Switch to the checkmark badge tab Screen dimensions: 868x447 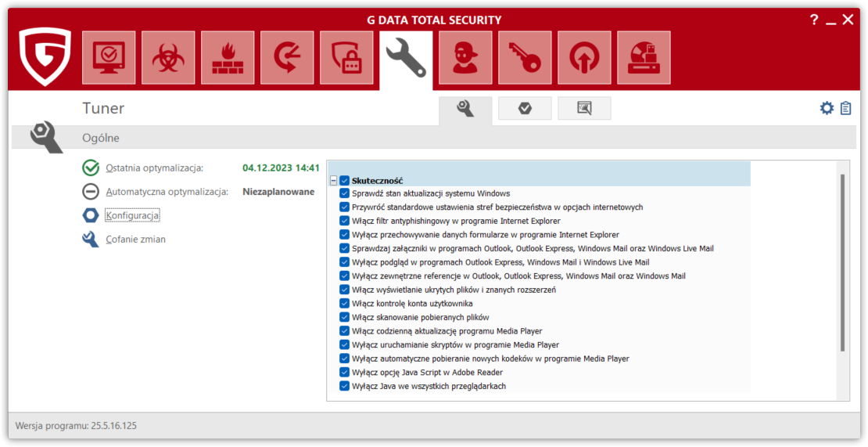pyautogui.click(x=525, y=108)
